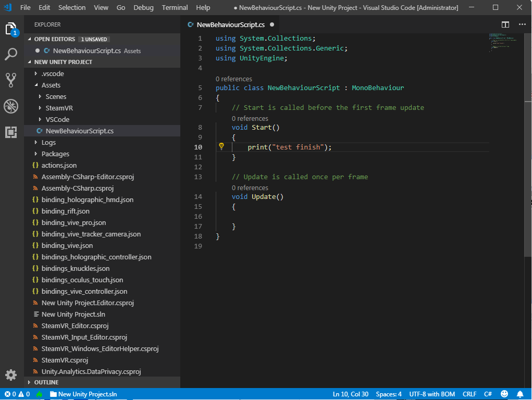Click the 0 references CodeLens above Start()
Viewport: 532px width, 400px height.
click(250, 118)
